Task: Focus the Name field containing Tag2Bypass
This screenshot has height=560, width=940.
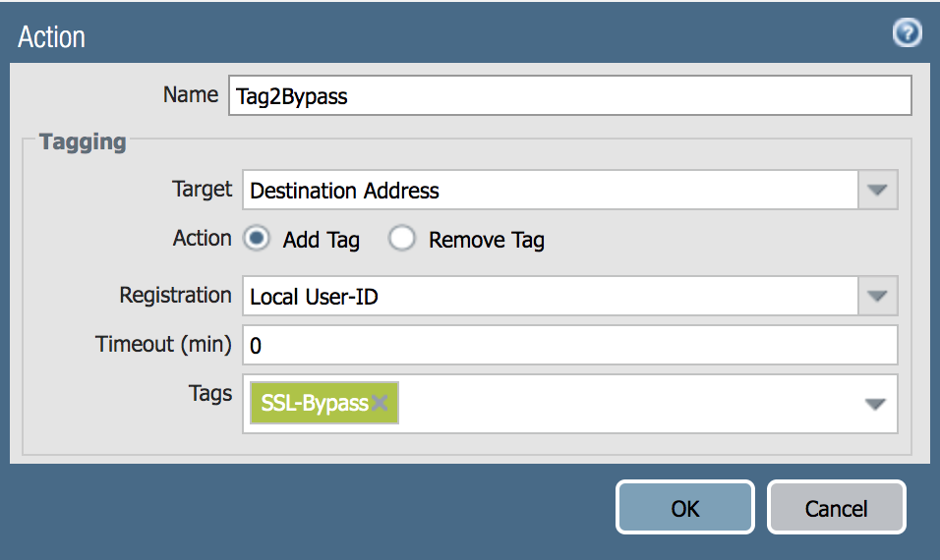Action: pyautogui.click(x=569, y=95)
